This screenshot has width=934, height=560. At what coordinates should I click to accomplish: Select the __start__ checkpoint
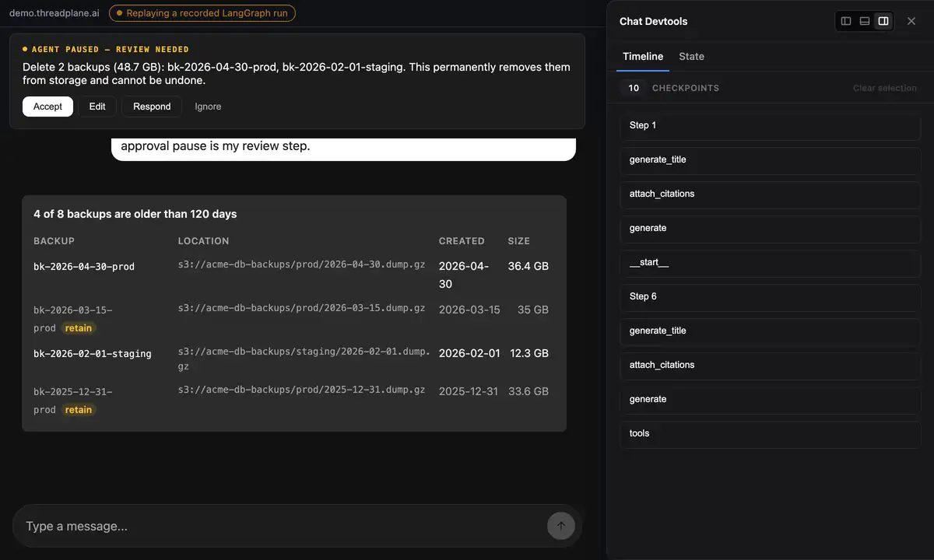771,262
